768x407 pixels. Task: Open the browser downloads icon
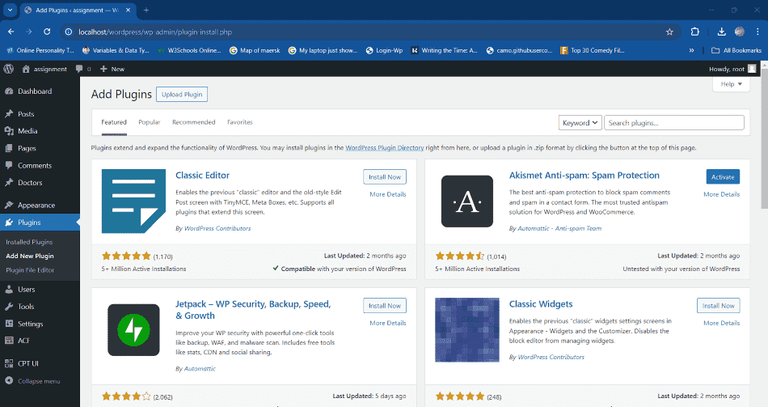pyautogui.click(x=721, y=32)
